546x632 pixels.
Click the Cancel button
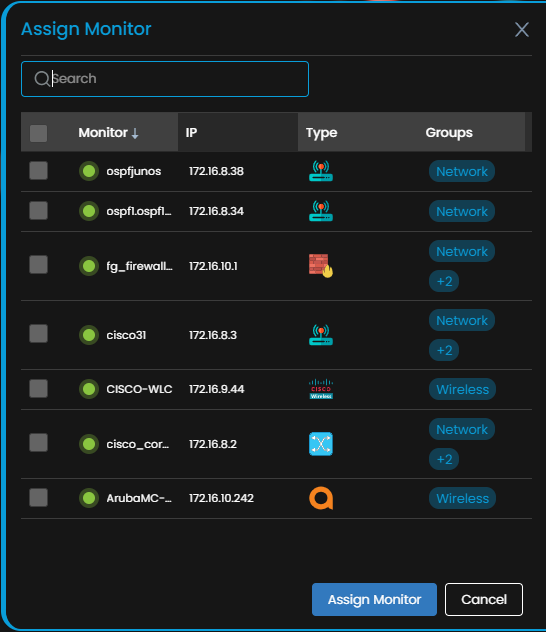(x=484, y=599)
